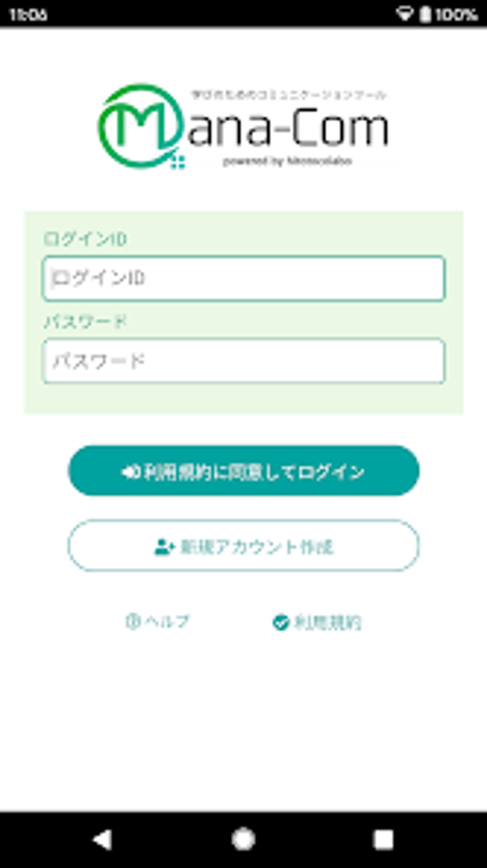
Task: Click the add-user icon beside 新規アカウント作成
Action: (x=165, y=547)
